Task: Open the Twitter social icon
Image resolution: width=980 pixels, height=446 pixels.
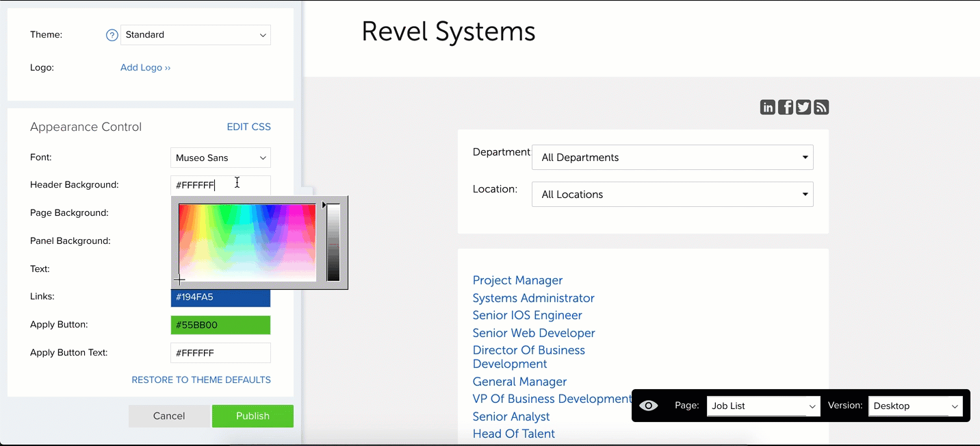Action: 803,107
